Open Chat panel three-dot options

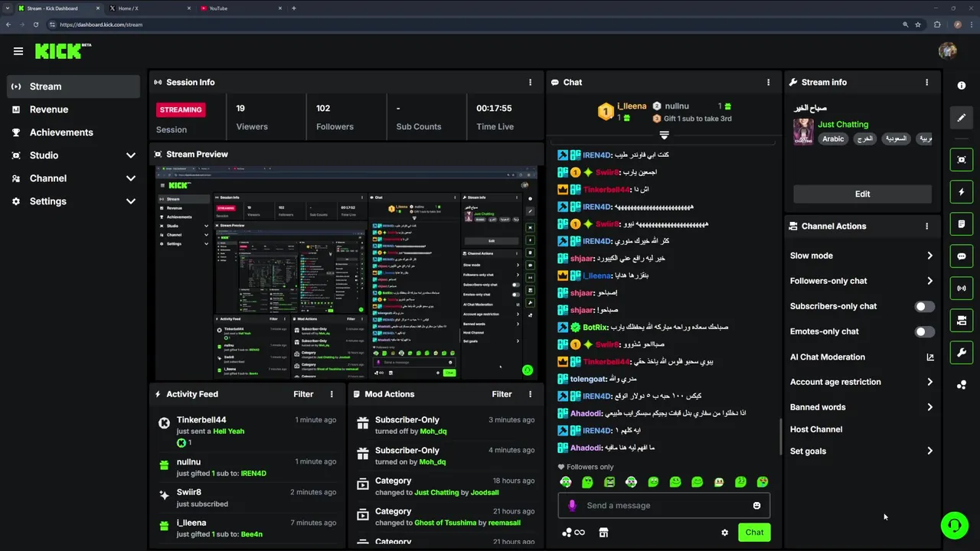(769, 82)
